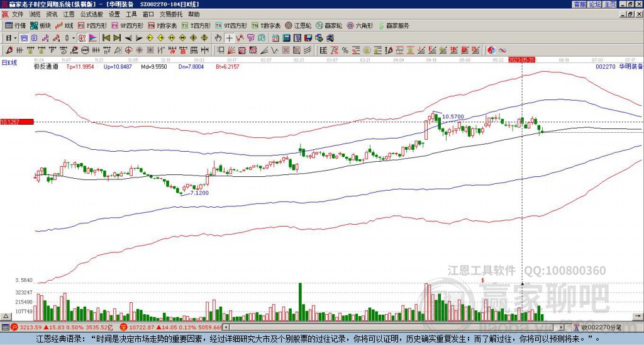The height and width of the screenshot is (345, 644).
Task: Click the 极反通道 indicator label
Action: tap(46, 66)
